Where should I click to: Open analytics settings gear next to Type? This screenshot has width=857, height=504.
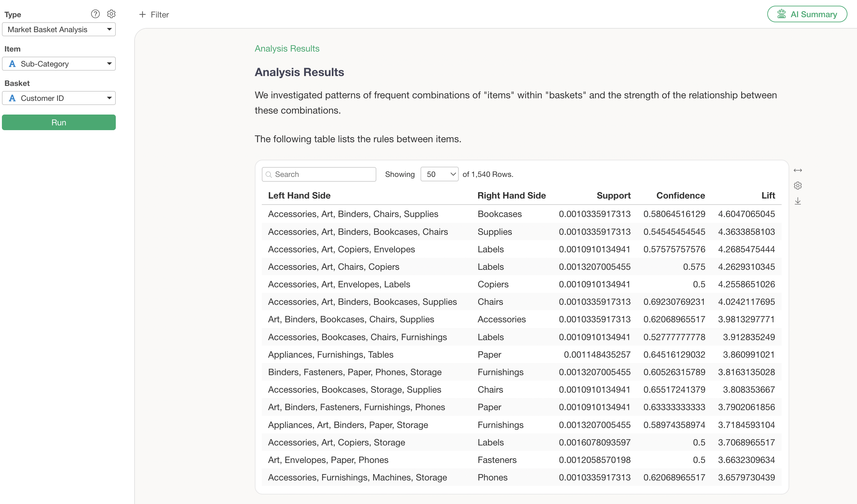tap(111, 14)
